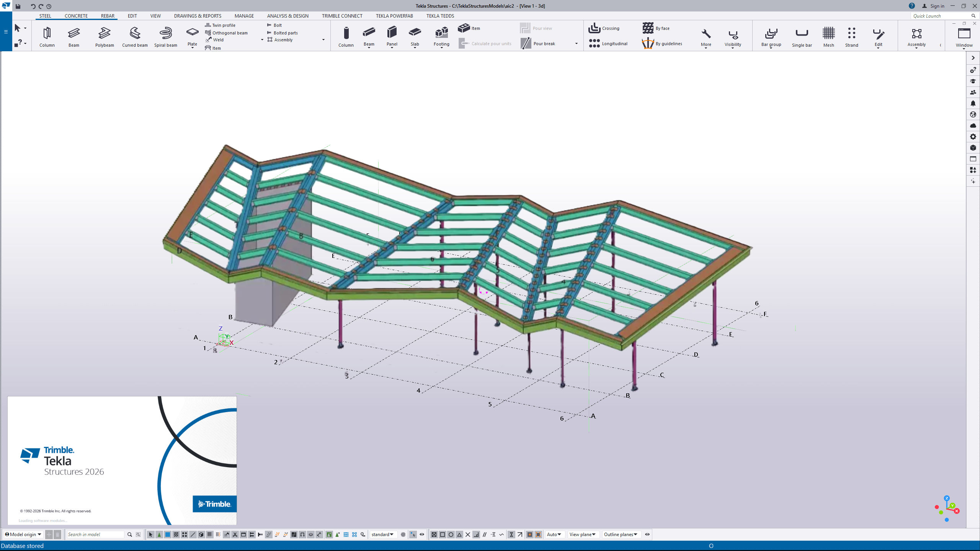Expand the side pane chevron
Viewport: 980px width, 551px height.
pos(973,58)
